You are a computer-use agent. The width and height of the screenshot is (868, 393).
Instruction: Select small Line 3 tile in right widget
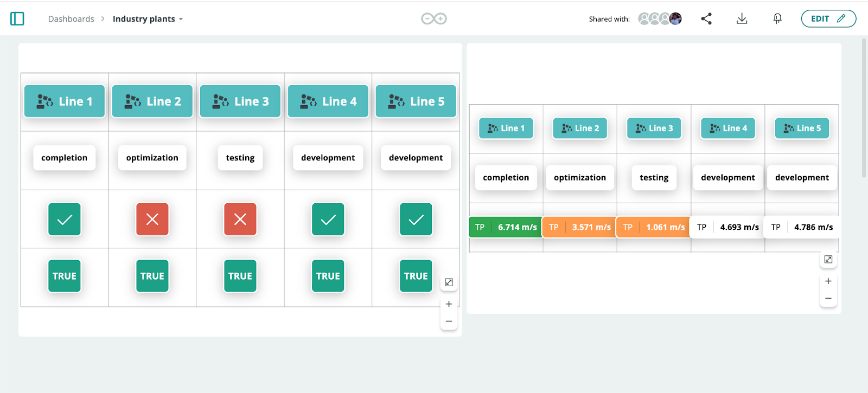[654, 128]
